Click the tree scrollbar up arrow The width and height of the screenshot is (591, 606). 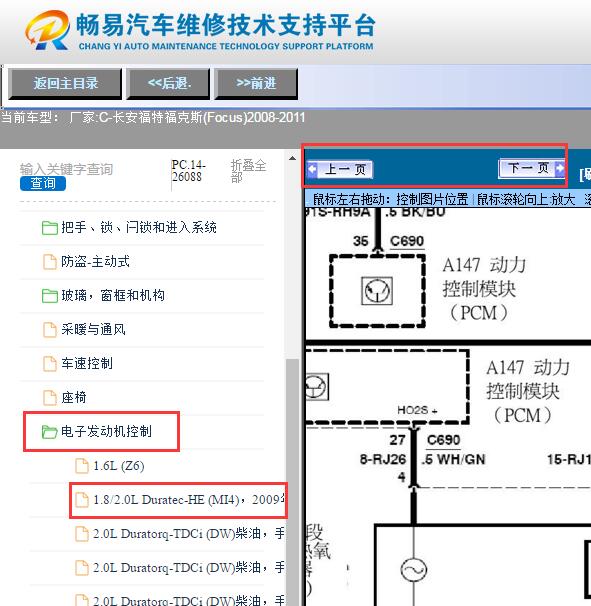click(x=293, y=158)
